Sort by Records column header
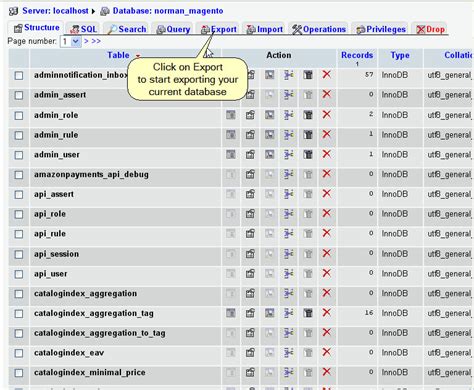 (357, 55)
